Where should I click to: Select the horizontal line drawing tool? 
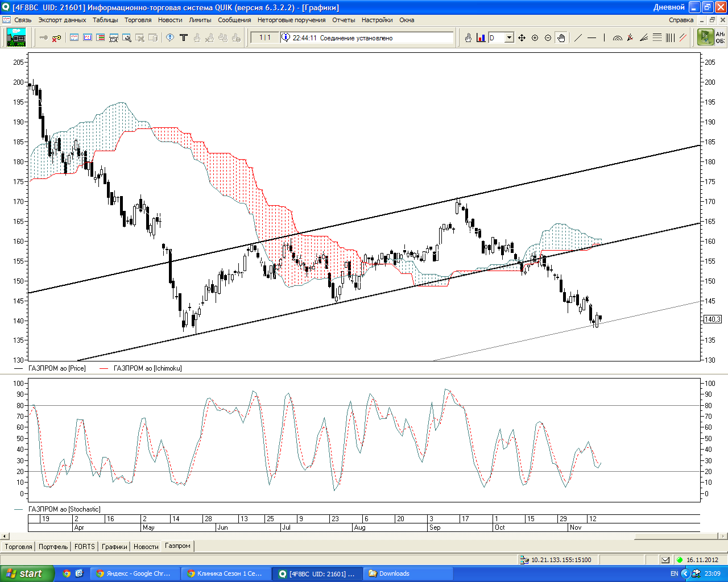(591, 38)
